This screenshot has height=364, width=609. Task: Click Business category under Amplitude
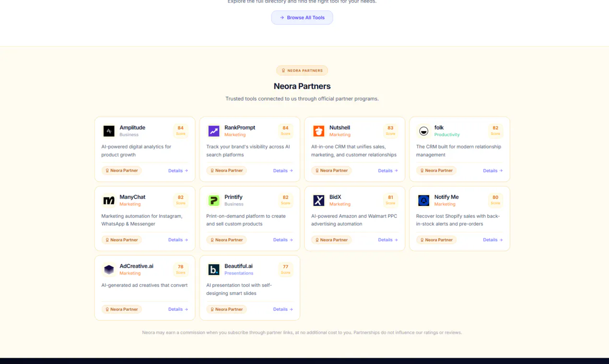point(129,135)
